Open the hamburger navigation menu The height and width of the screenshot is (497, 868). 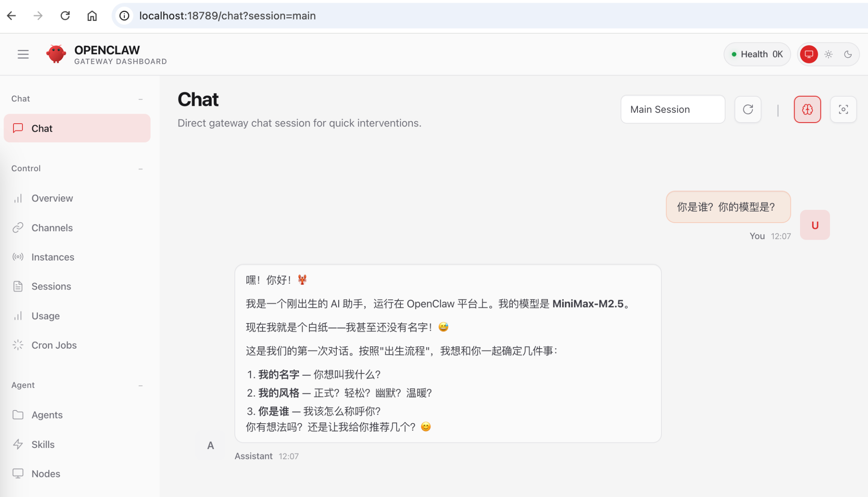pos(23,54)
